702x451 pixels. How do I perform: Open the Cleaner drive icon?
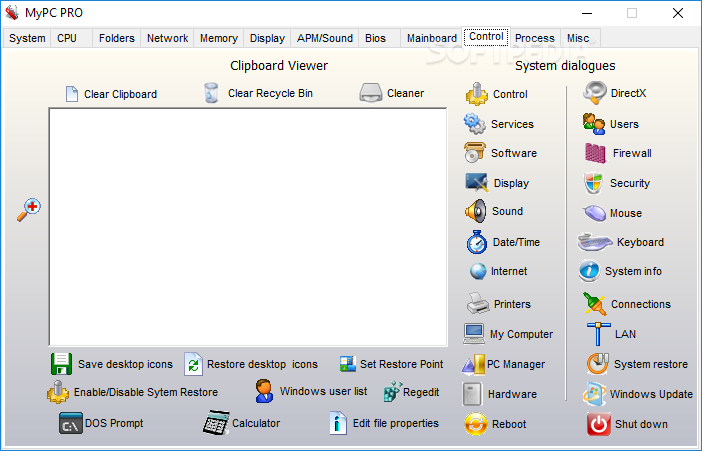(371, 93)
